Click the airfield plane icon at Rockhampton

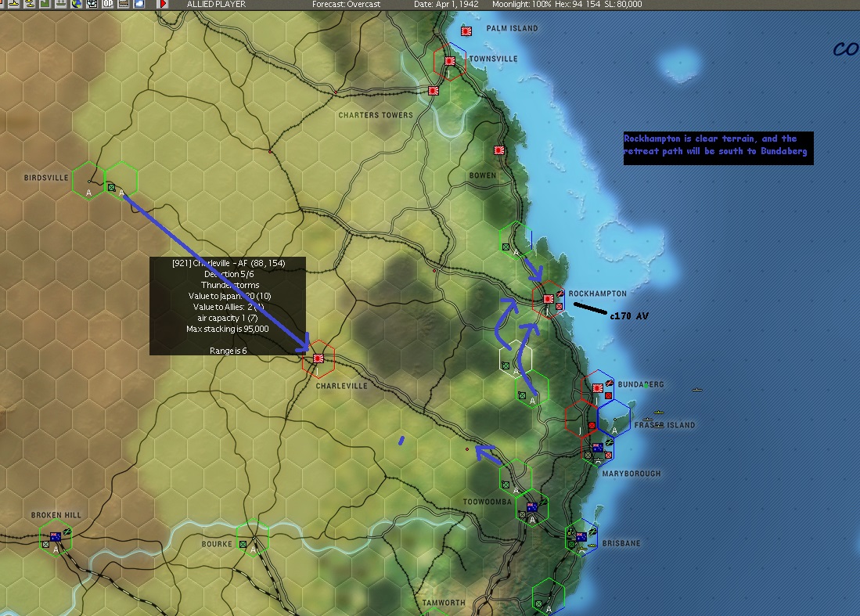(x=560, y=294)
